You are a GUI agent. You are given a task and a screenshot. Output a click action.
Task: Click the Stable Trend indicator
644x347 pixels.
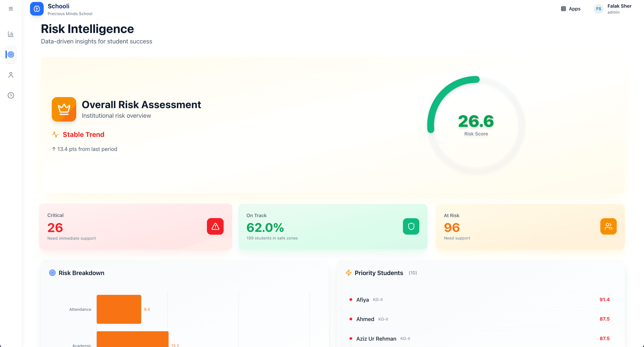(83, 134)
